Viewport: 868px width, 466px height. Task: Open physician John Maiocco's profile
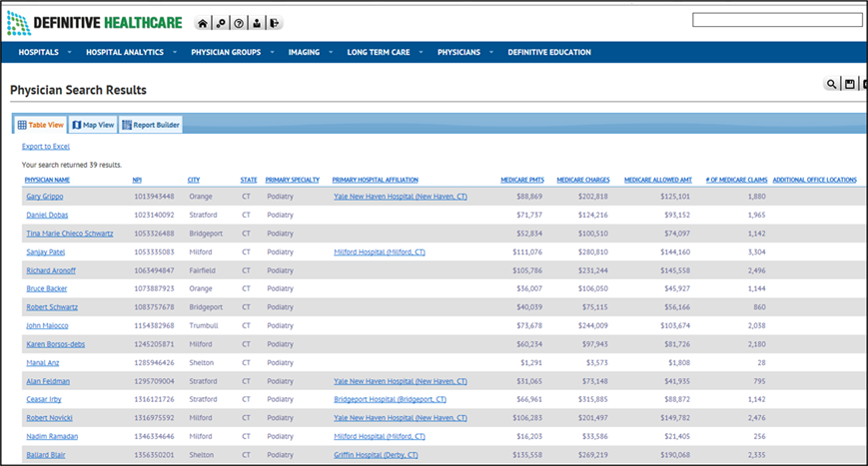tap(47, 325)
